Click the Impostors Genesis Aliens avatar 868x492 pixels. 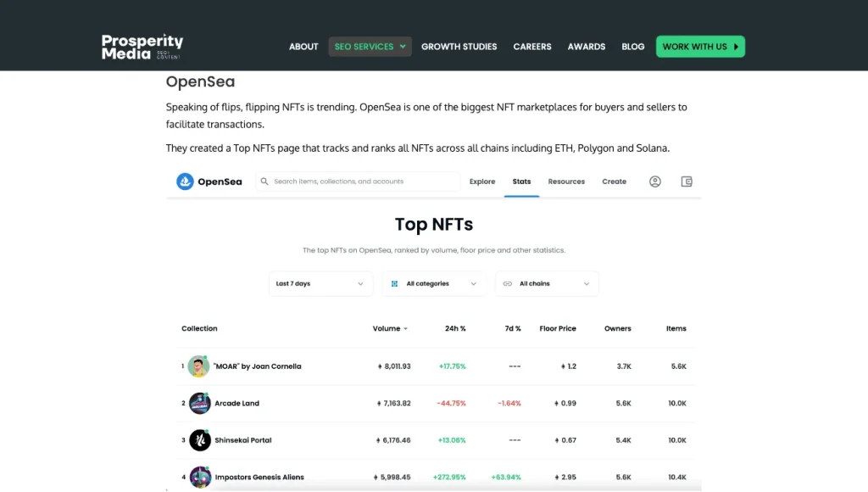pyautogui.click(x=199, y=477)
